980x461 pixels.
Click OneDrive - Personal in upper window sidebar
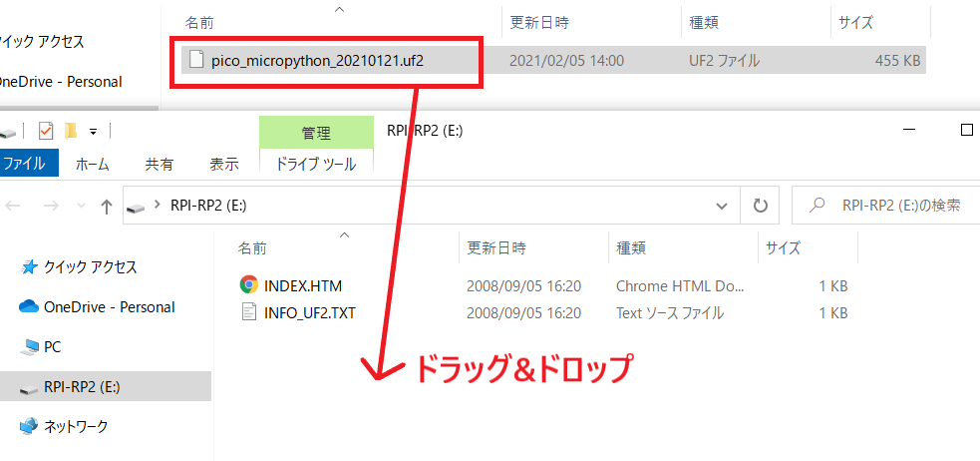click(61, 81)
